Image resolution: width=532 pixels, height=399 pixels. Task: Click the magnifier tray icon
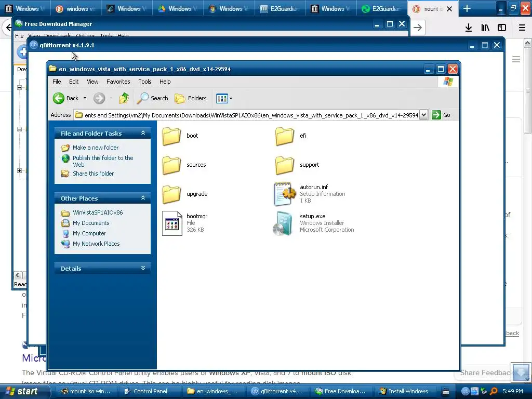coord(494,391)
